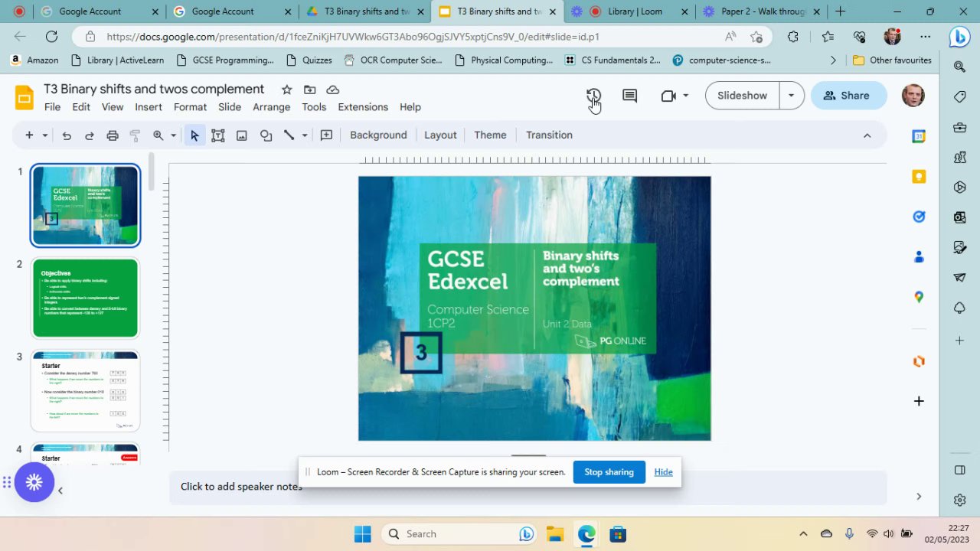980x551 pixels.
Task: Star the T3 Binary shifts presentation
Action: tap(286, 90)
